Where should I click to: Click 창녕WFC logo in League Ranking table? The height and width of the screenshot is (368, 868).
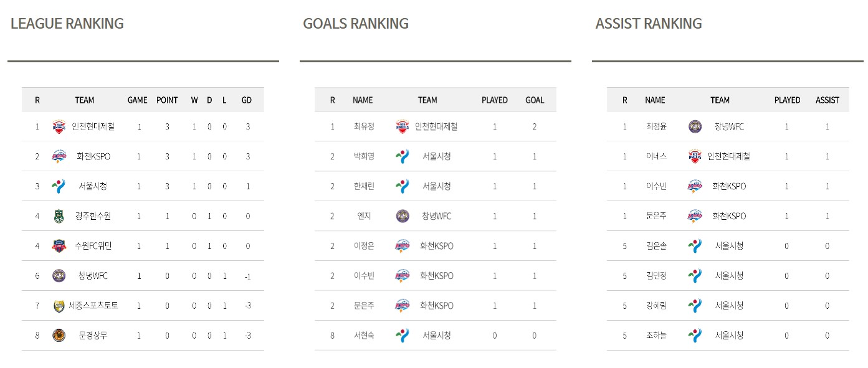pos(59,276)
